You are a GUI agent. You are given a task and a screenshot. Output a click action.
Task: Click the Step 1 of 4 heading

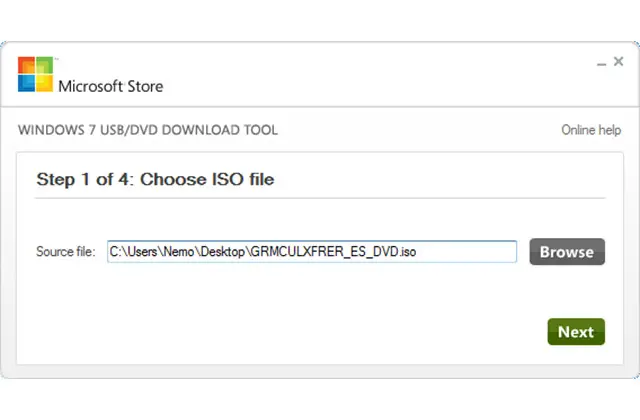(155, 180)
